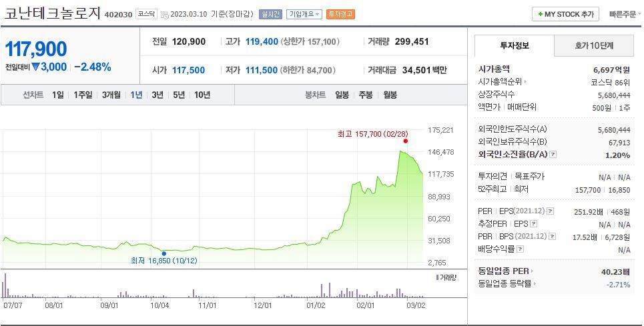
Task: Open help icon next to PBR BPS(2021.12)
Action: (553, 237)
